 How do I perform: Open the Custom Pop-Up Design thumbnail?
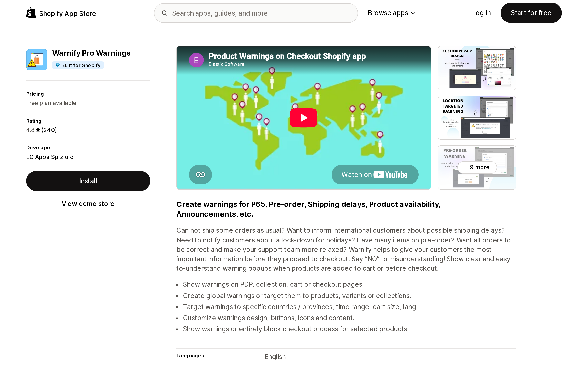coord(477,68)
